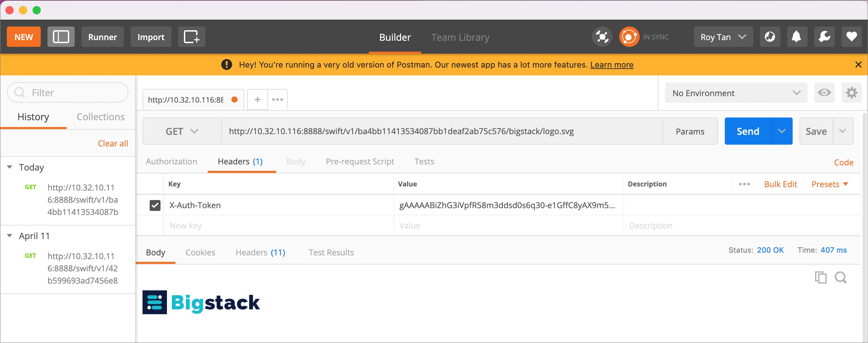Open the Runner
This screenshot has height=343, width=868.
(x=102, y=37)
